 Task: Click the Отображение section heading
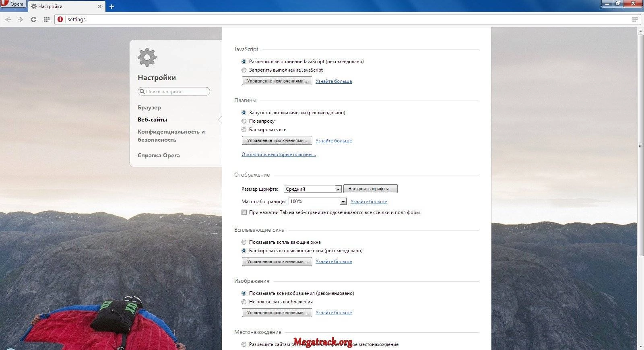click(252, 175)
